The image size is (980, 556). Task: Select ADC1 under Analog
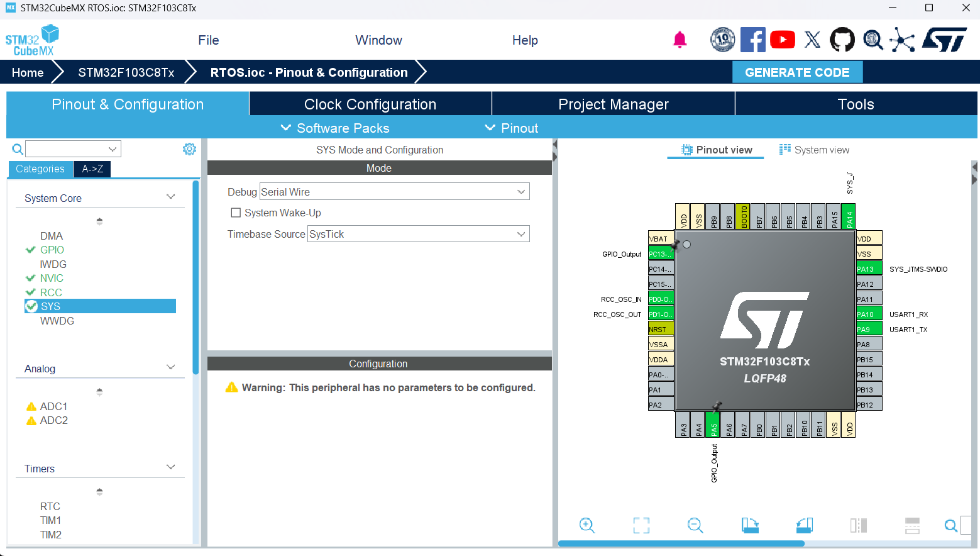[53, 406]
